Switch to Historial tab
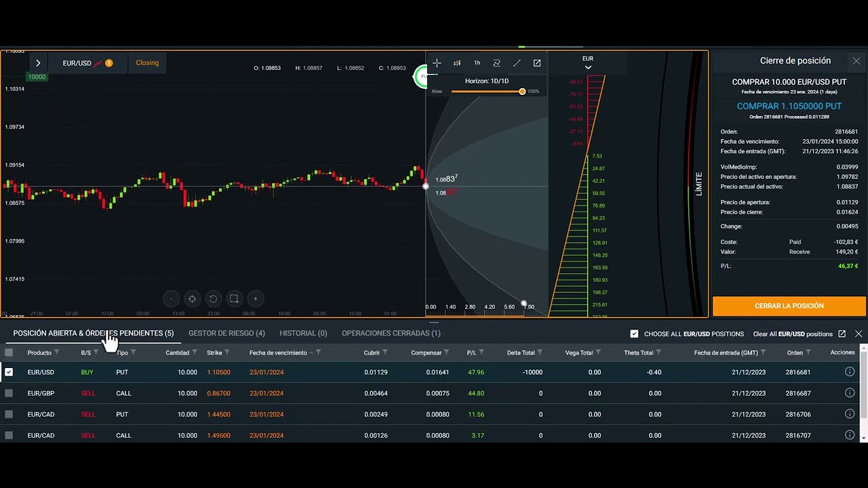This screenshot has height=488, width=868. 303,333
